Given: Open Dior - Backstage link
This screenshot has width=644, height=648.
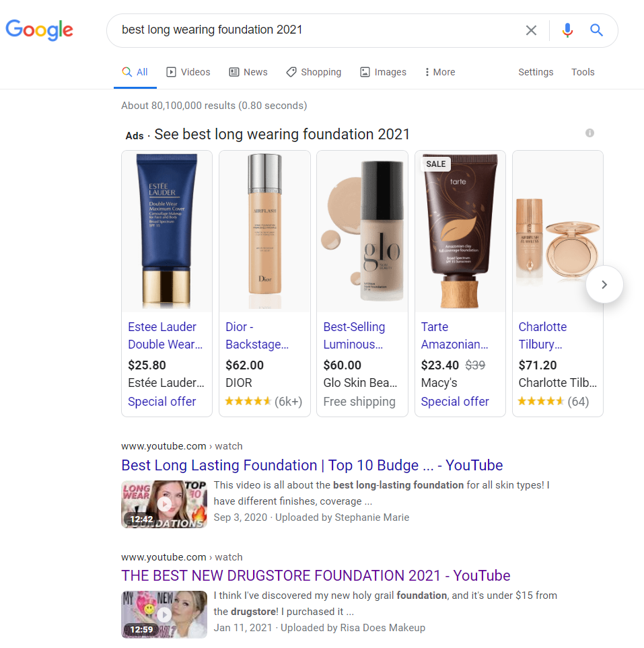Looking at the screenshot, I should tap(257, 336).
